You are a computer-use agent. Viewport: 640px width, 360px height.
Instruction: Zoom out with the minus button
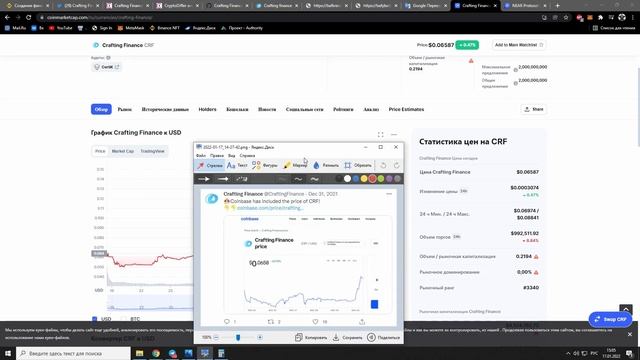(216, 338)
